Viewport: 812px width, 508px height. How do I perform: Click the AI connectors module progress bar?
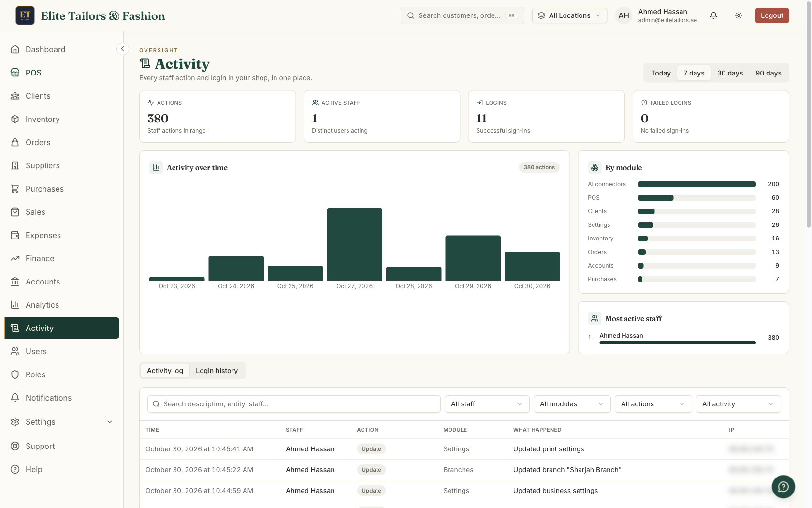click(x=696, y=184)
